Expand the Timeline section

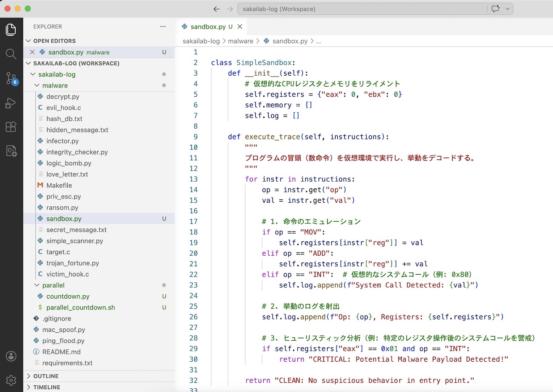(x=99, y=387)
